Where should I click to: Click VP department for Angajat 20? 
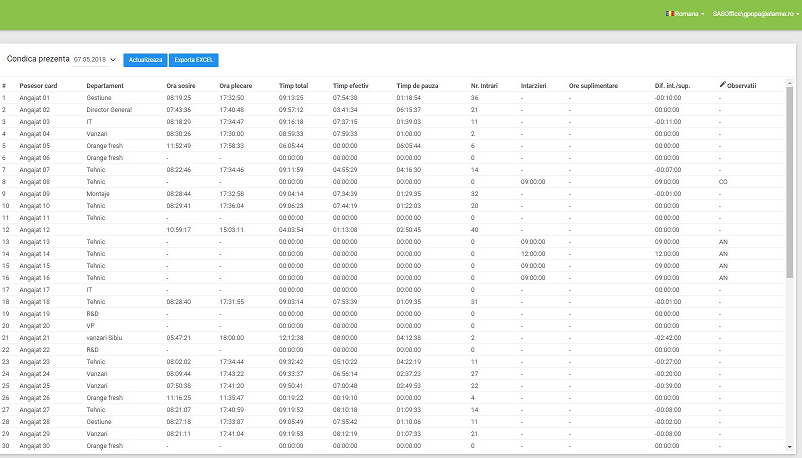[x=91, y=326]
